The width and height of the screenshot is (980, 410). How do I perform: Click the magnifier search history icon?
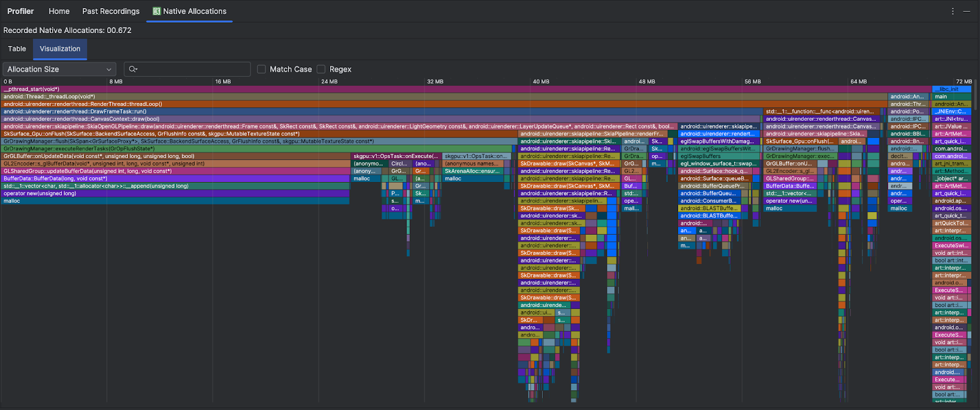click(133, 69)
